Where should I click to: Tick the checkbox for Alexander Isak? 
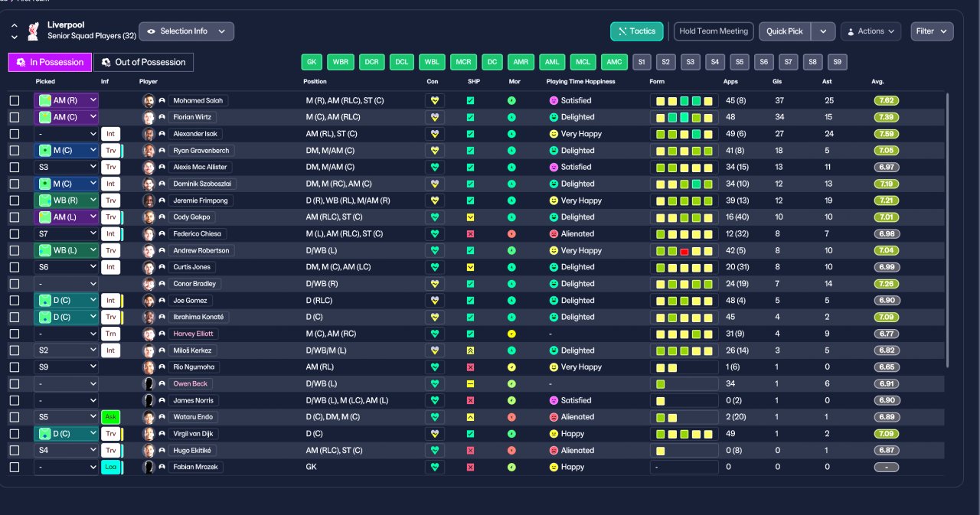point(15,134)
